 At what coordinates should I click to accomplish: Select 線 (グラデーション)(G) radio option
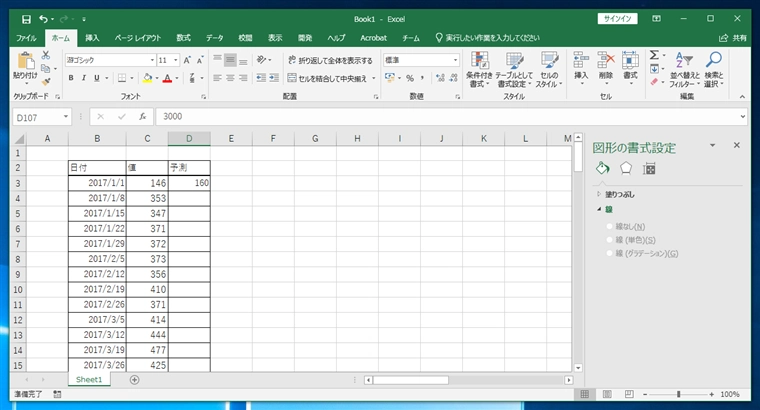pos(611,254)
